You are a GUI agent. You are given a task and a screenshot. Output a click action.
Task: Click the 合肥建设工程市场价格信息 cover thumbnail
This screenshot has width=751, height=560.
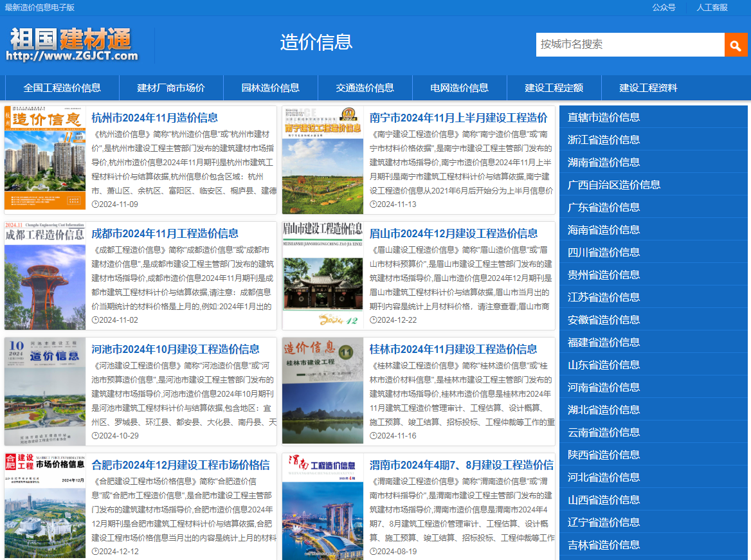[x=45, y=505]
